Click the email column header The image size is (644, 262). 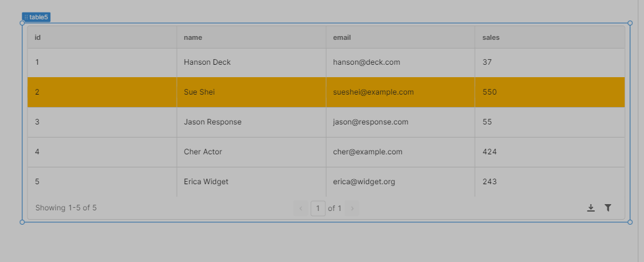(x=342, y=37)
